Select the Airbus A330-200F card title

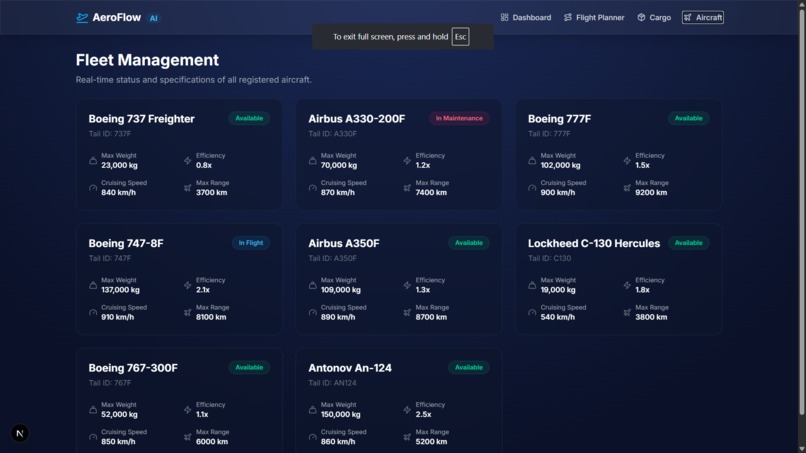pos(357,119)
